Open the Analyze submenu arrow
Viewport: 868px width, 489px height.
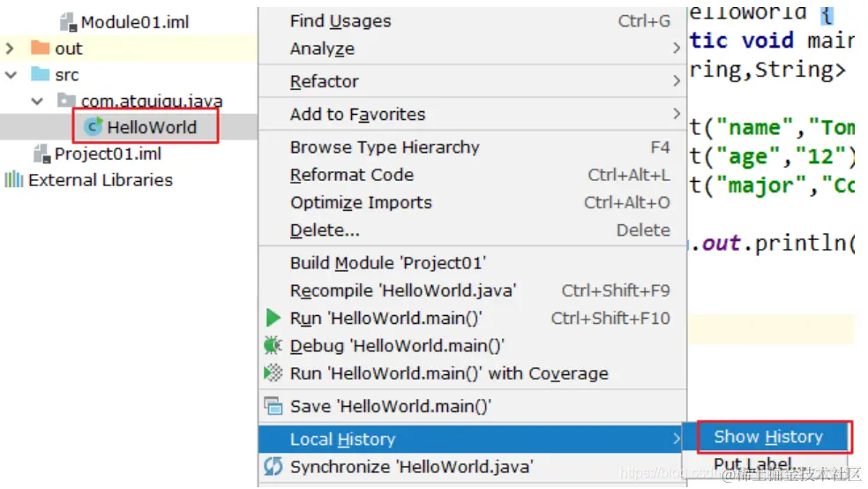(x=676, y=49)
